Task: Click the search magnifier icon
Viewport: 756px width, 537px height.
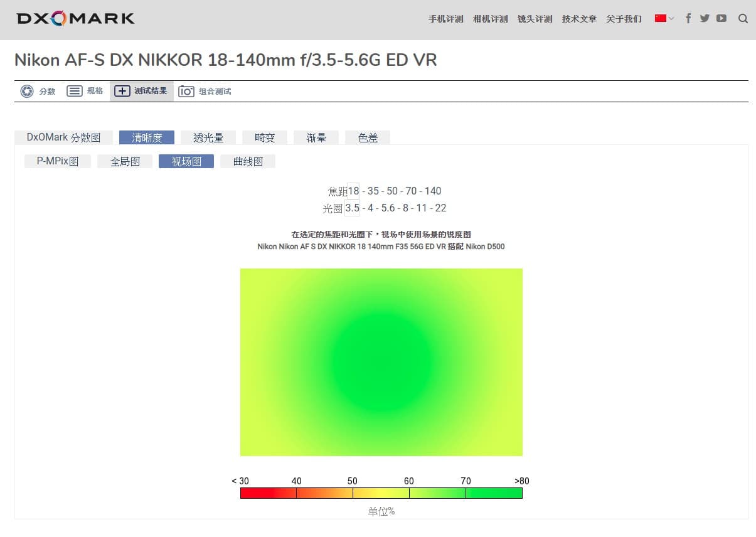Action: (x=743, y=18)
